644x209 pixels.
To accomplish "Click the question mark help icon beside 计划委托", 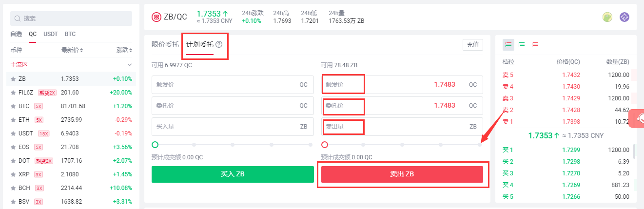I will pos(219,44).
